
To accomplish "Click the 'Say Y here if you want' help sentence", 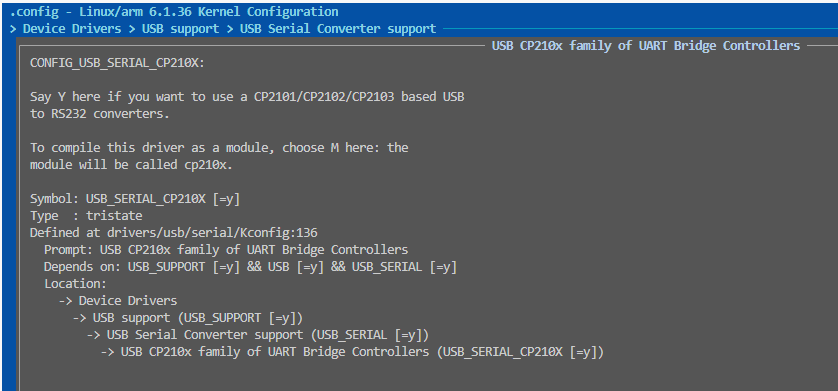I will coord(247,97).
